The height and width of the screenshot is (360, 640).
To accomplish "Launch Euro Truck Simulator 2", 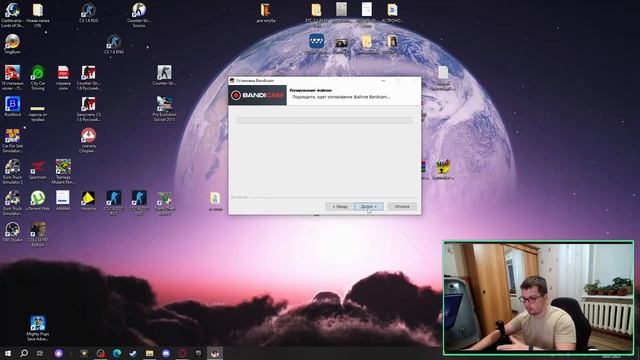I will click(x=12, y=171).
